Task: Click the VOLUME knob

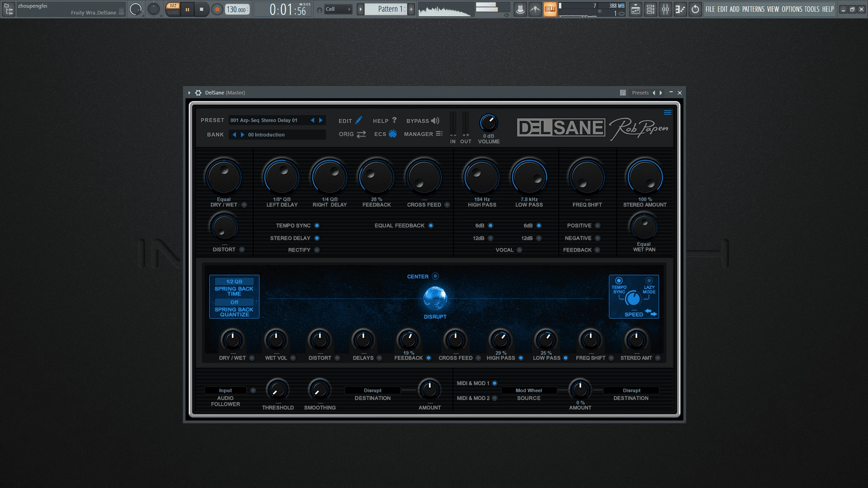Action: click(488, 123)
